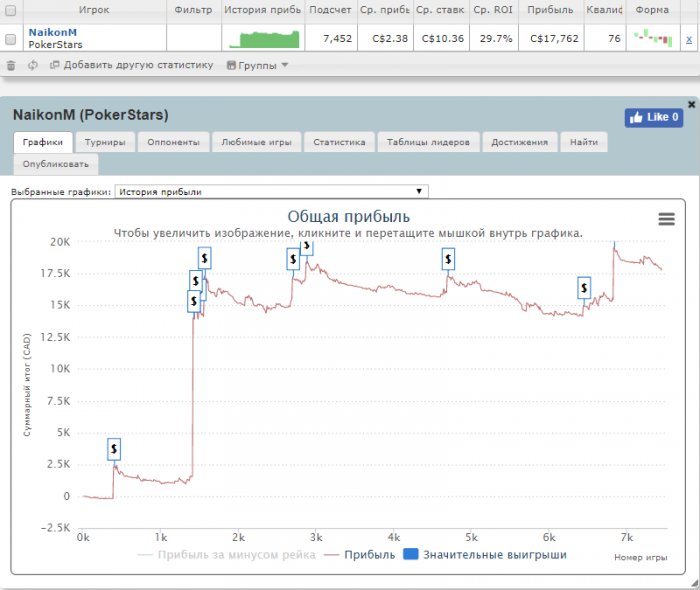Toggle Прибыль за минусом рейка legend
Screen dimensions: 700x590
(x=227, y=555)
